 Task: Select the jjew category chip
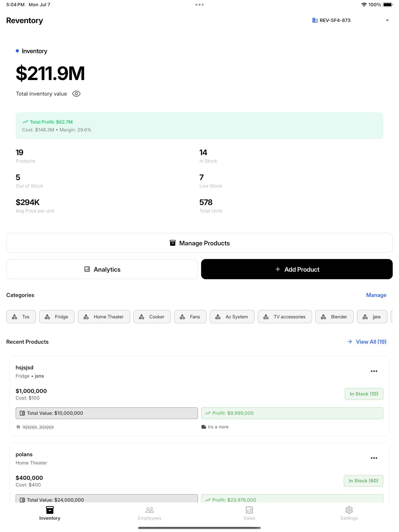[372, 317]
